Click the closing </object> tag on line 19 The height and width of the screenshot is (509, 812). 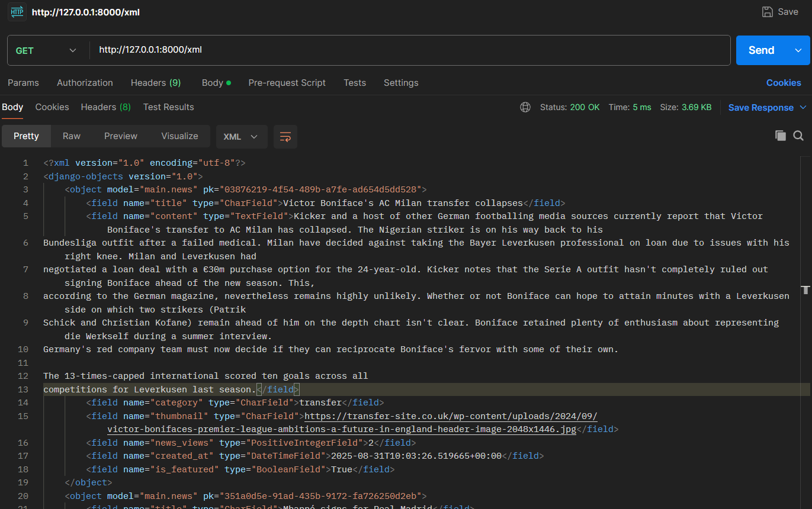tap(88, 482)
